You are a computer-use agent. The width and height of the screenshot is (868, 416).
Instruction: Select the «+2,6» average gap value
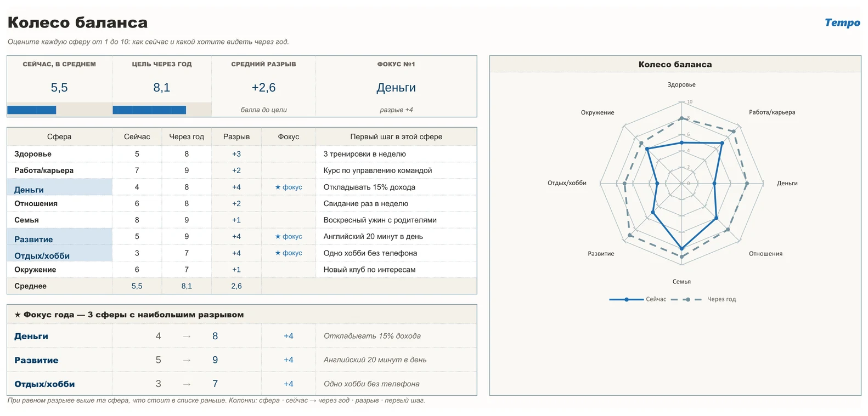pyautogui.click(x=263, y=88)
